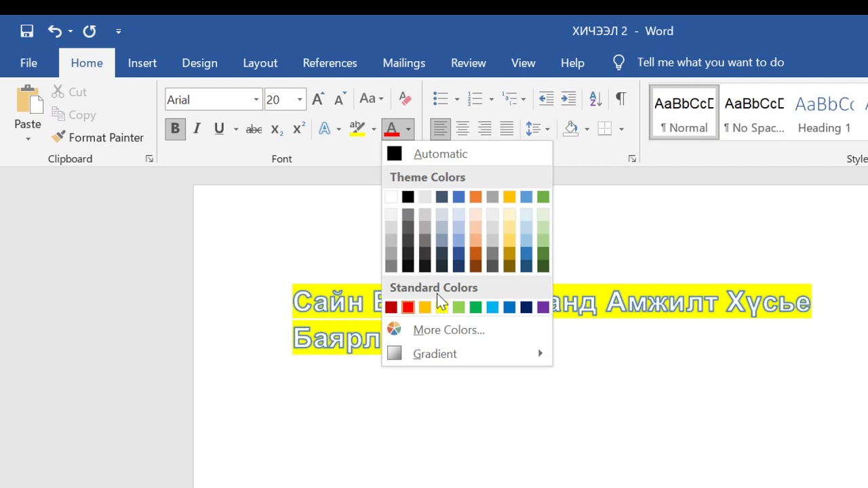
Task: Activate the Format Painter brush
Action: pos(98,137)
